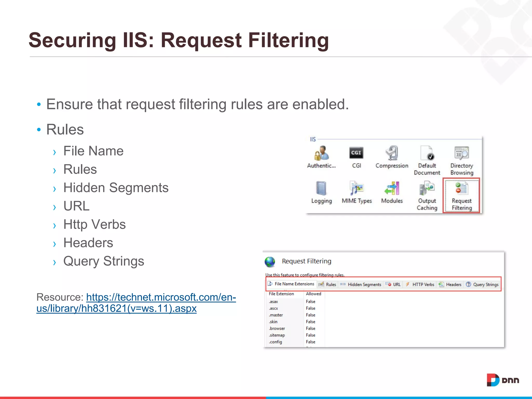Open the MIME Types icon

point(357,192)
